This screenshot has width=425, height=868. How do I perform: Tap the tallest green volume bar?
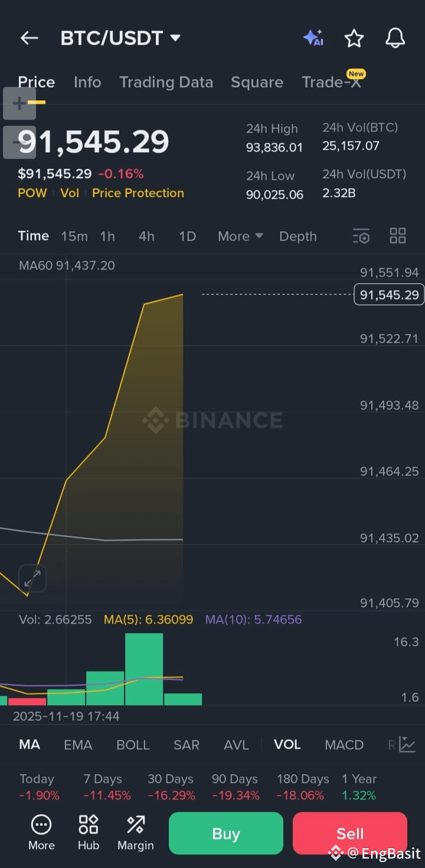click(144, 669)
